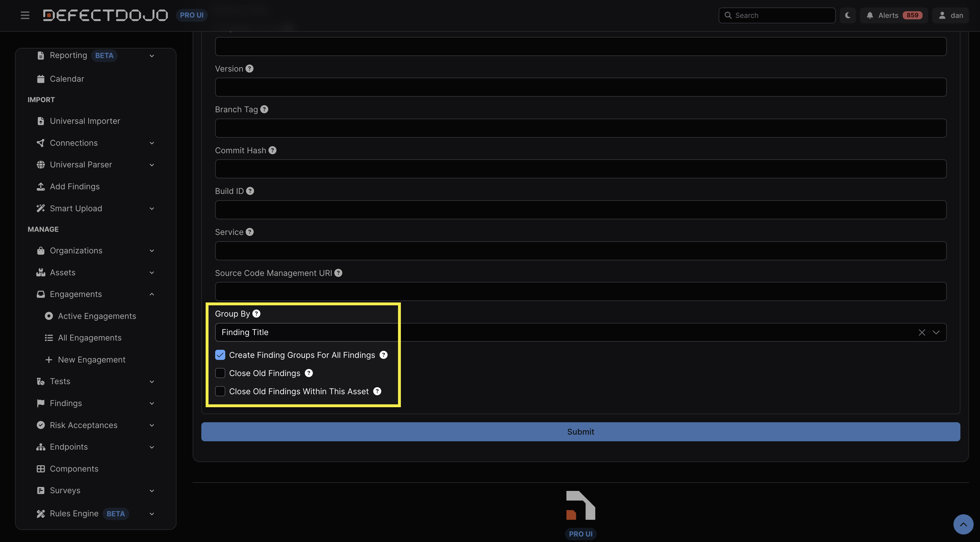Click the Build ID help icon

coord(250,191)
